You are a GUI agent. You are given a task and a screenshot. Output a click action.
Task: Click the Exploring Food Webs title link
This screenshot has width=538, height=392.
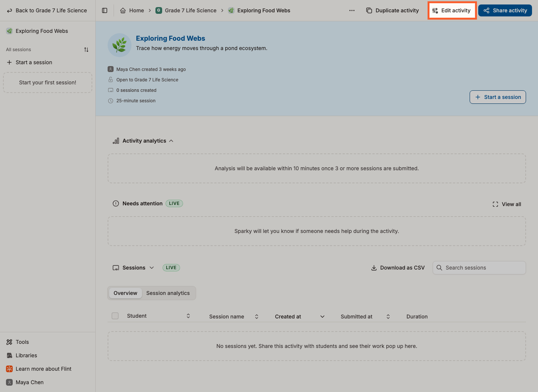point(170,38)
